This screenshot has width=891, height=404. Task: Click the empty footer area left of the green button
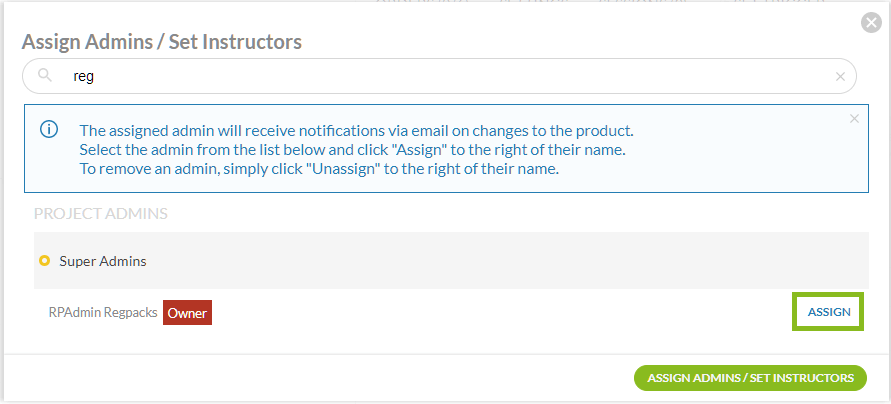click(x=320, y=378)
